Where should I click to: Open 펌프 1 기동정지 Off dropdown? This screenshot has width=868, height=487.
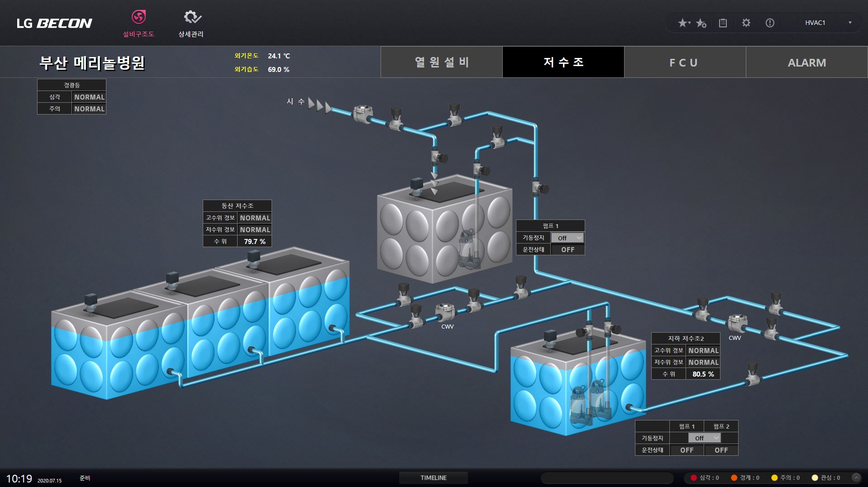point(568,238)
